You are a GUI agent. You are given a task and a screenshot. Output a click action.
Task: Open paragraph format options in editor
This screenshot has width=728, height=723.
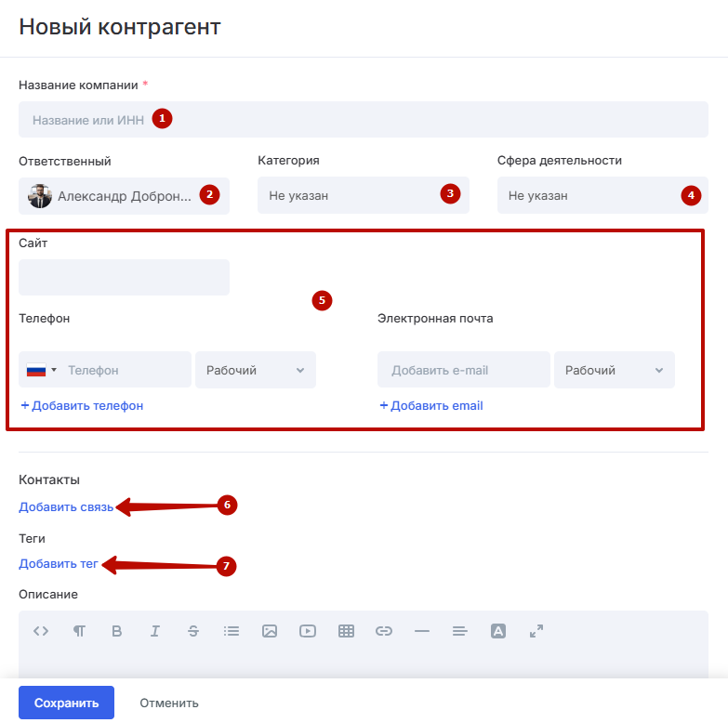click(x=79, y=631)
